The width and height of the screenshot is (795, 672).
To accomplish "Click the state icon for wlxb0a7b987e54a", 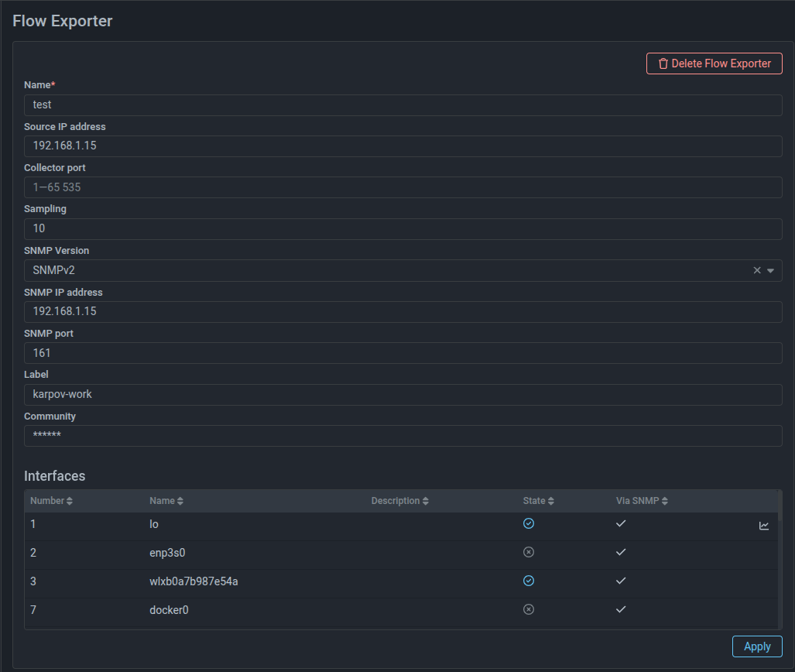I will click(x=529, y=581).
